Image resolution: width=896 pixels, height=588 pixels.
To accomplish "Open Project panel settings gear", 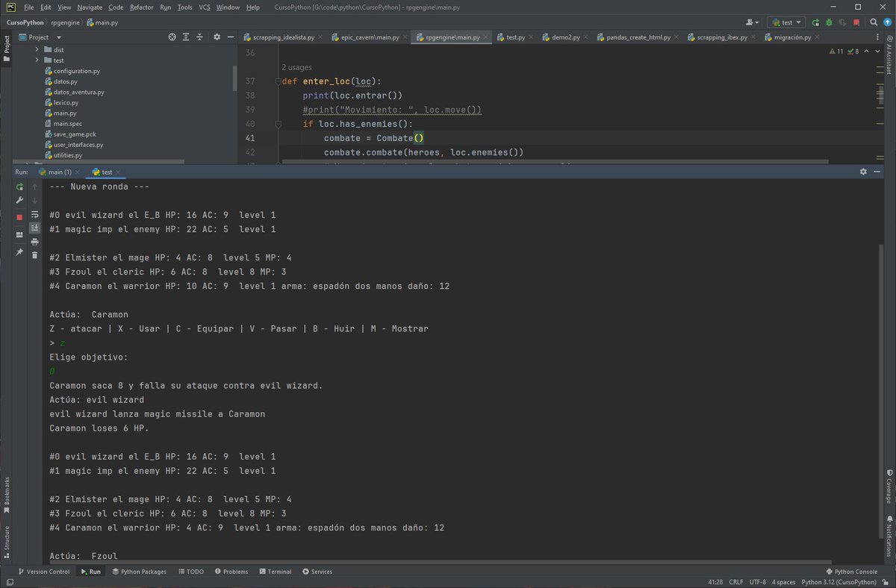I will (x=217, y=37).
